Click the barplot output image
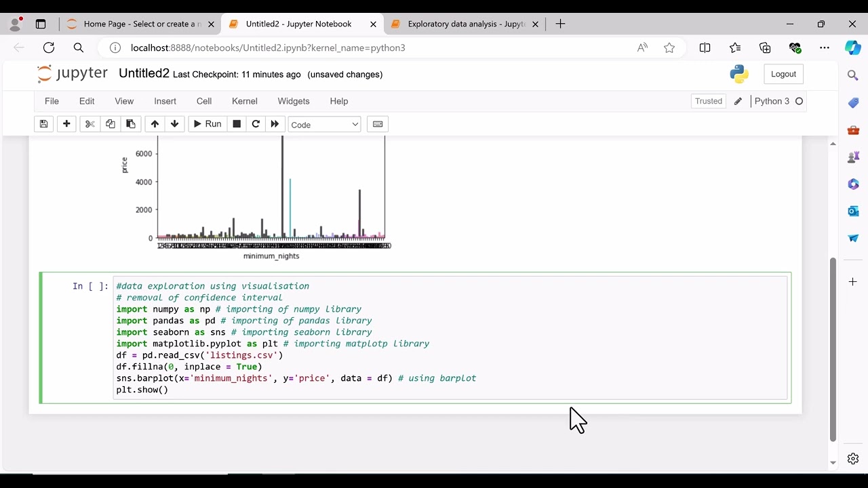The width and height of the screenshot is (868, 488). 256,198
